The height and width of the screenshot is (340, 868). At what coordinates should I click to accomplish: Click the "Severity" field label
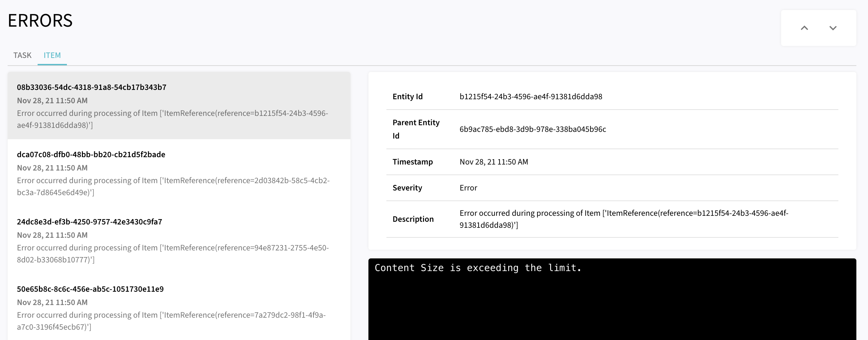click(x=407, y=188)
